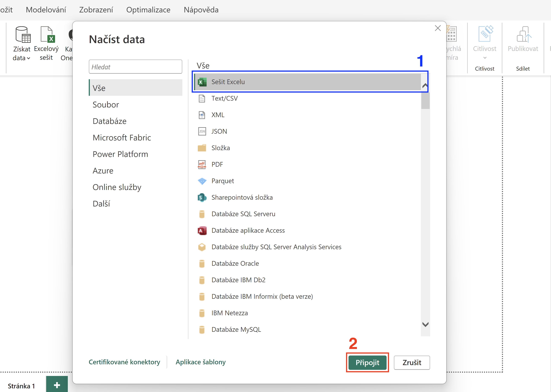Click the PDF connector icon
Screen dimensions: 551x392
tap(202, 164)
